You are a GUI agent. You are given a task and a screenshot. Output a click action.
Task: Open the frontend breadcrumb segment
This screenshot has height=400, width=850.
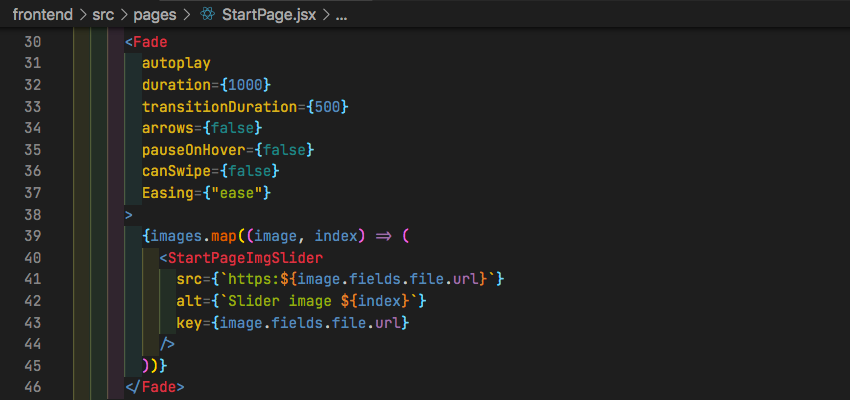coord(43,15)
